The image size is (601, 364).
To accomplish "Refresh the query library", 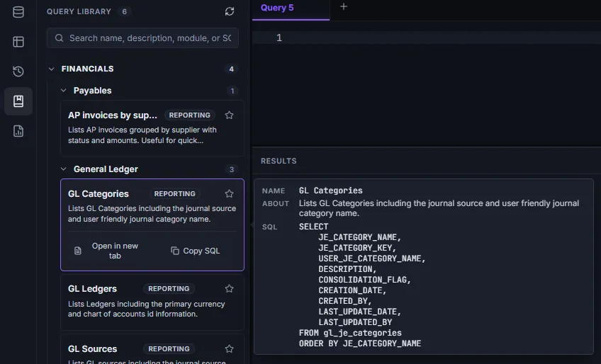I will click(230, 11).
